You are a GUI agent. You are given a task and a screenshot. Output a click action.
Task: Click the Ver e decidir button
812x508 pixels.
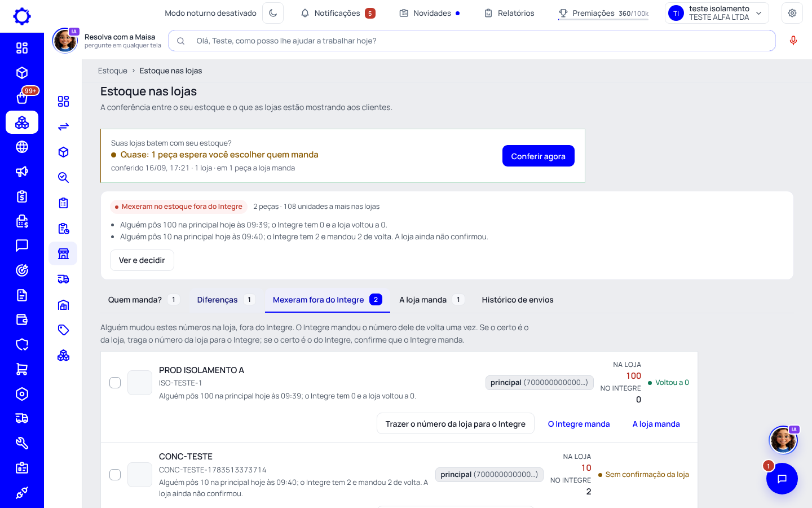[142, 260]
